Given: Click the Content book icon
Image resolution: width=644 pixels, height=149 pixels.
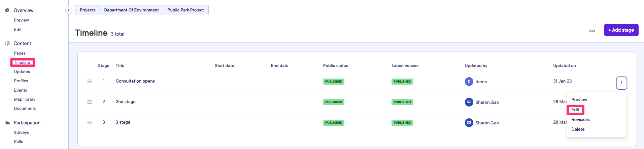Looking at the screenshot, I should pyautogui.click(x=7, y=43).
